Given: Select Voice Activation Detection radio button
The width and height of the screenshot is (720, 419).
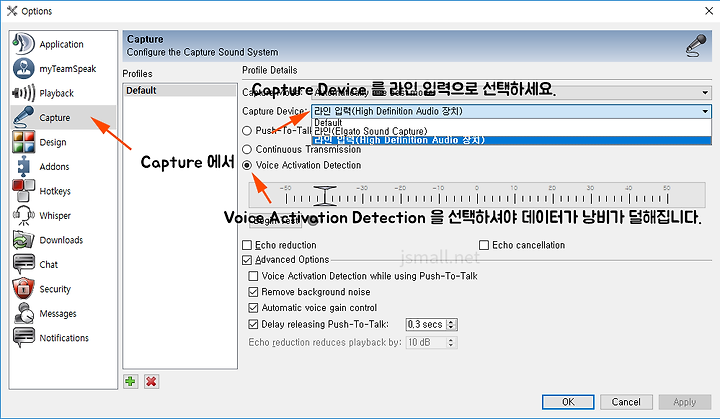Looking at the screenshot, I should point(247,165).
